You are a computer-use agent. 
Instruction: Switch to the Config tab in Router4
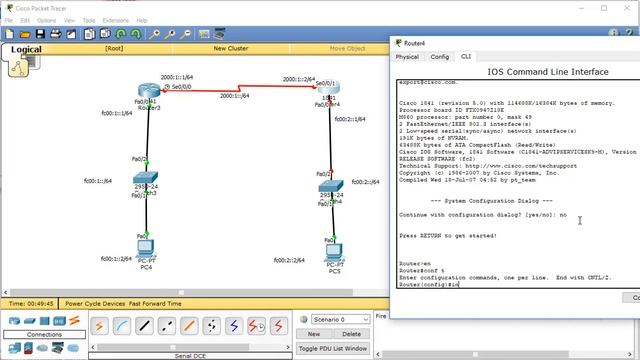tap(440, 57)
